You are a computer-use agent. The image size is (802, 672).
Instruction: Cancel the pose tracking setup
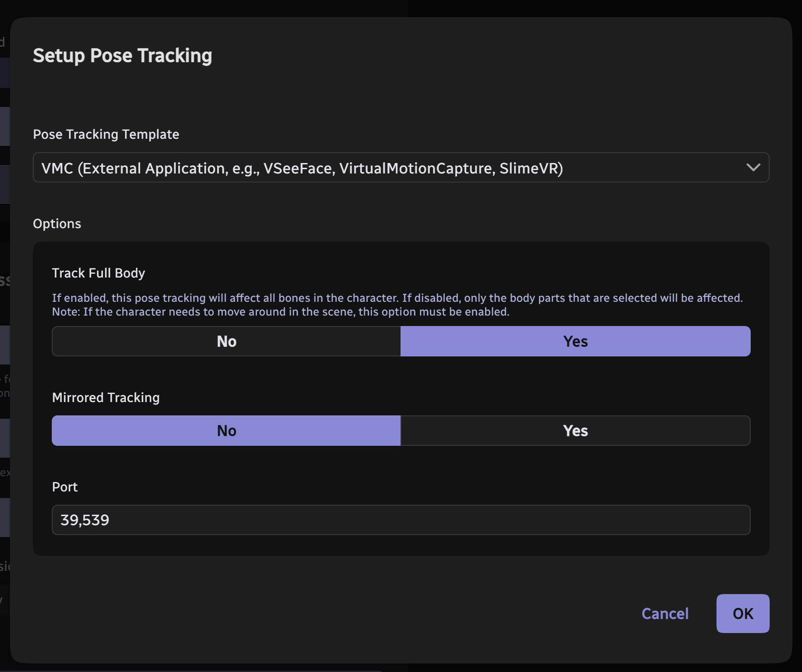coord(665,614)
